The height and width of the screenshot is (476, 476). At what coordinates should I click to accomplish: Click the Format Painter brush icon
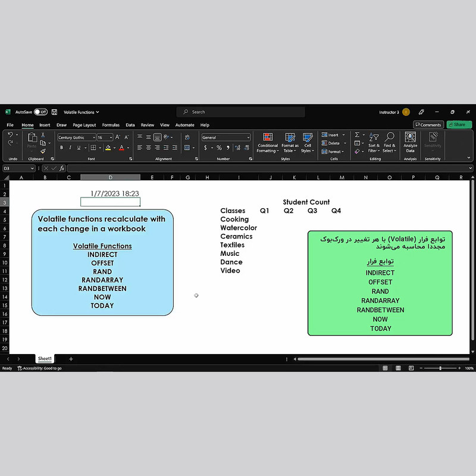point(42,152)
